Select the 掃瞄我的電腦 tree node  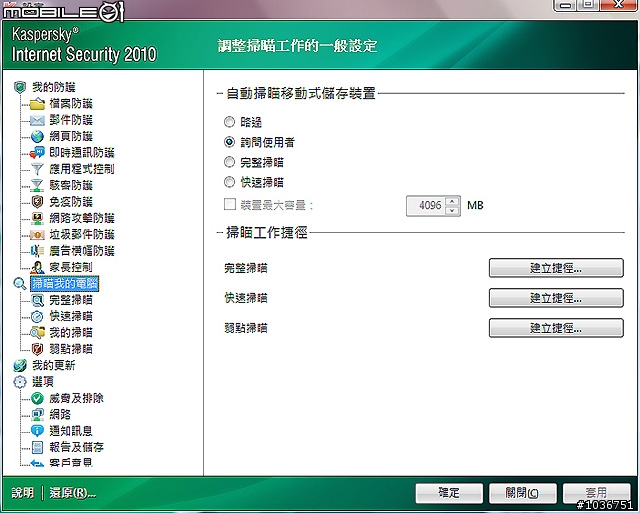64,284
